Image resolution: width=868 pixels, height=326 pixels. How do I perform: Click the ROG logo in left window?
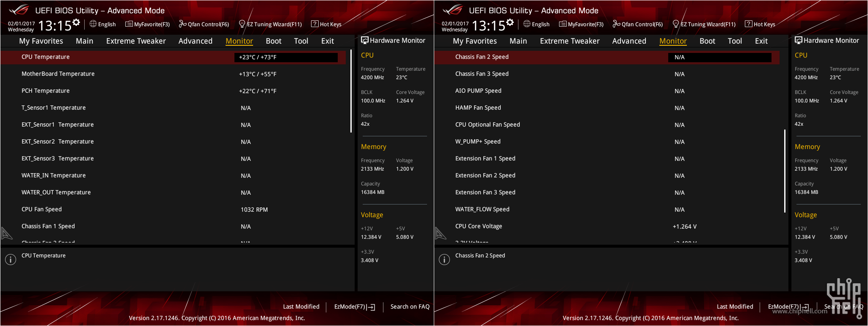[19, 10]
